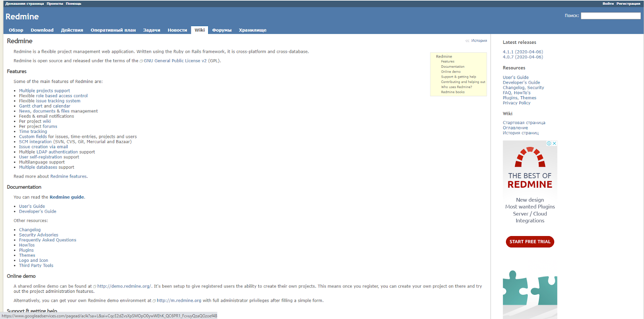Open sidebar HowTo's link
This screenshot has width=644, height=319.
click(522, 93)
